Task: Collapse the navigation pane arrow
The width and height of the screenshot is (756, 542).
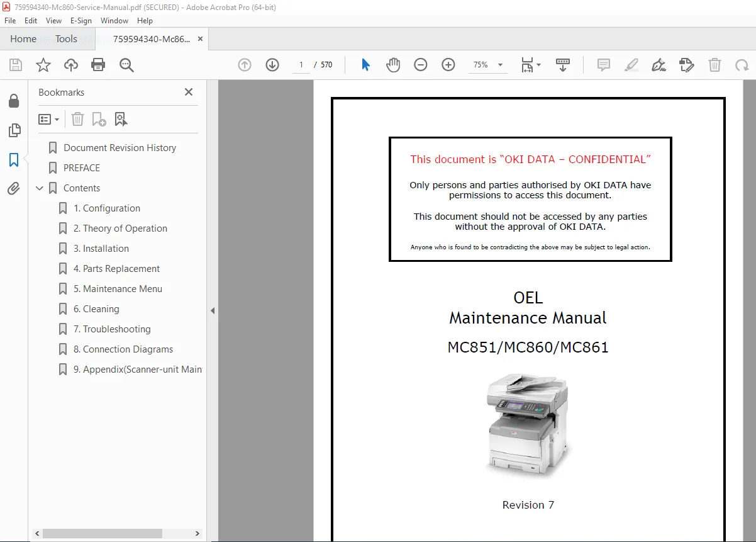Action: (x=213, y=310)
